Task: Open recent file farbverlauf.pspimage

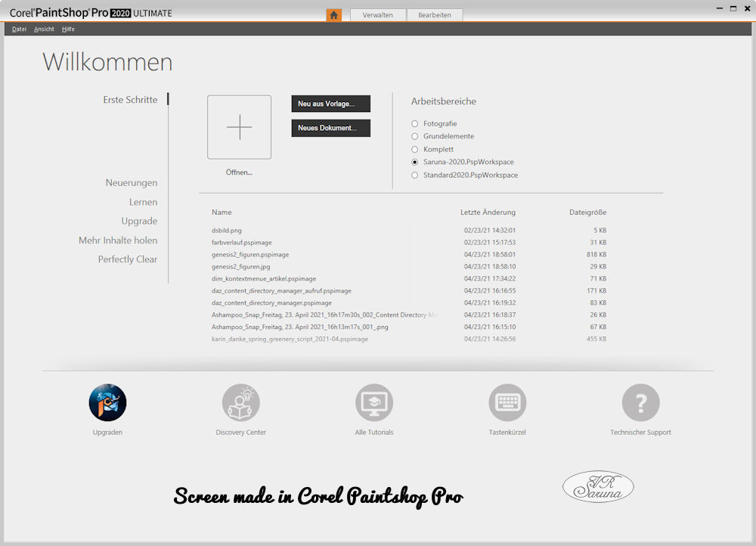Action: coord(242,243)
